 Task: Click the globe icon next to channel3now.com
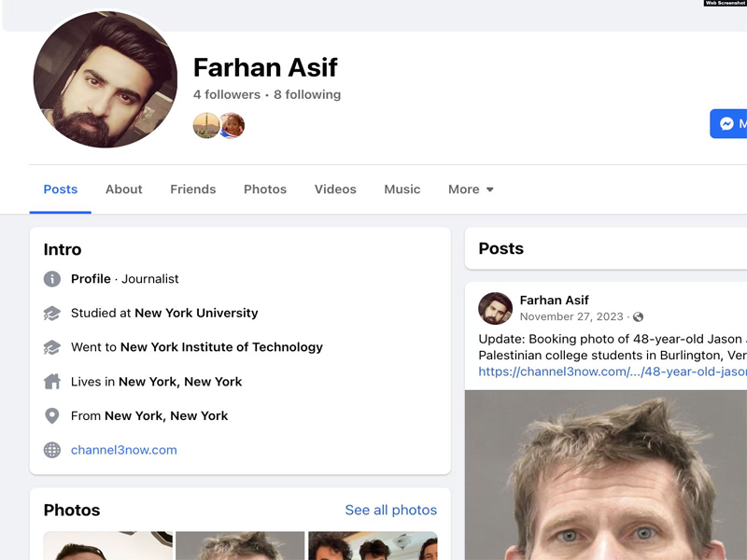50,449
